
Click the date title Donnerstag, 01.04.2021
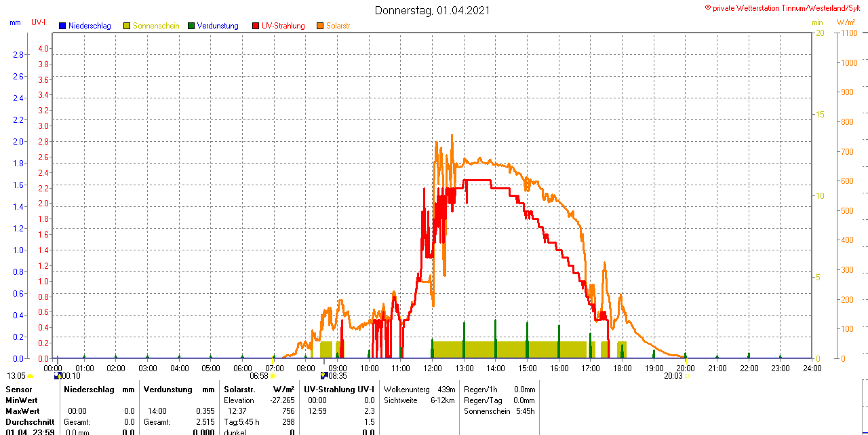[433, 10]
